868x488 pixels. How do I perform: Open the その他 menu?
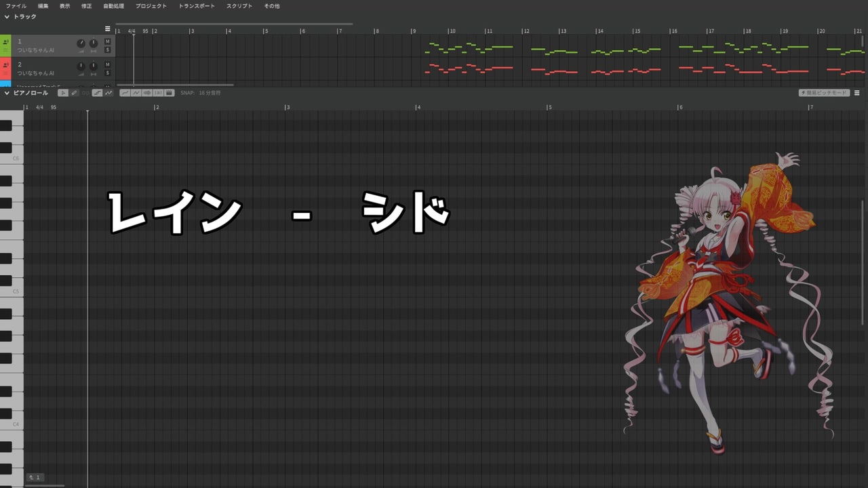point(272,6)
